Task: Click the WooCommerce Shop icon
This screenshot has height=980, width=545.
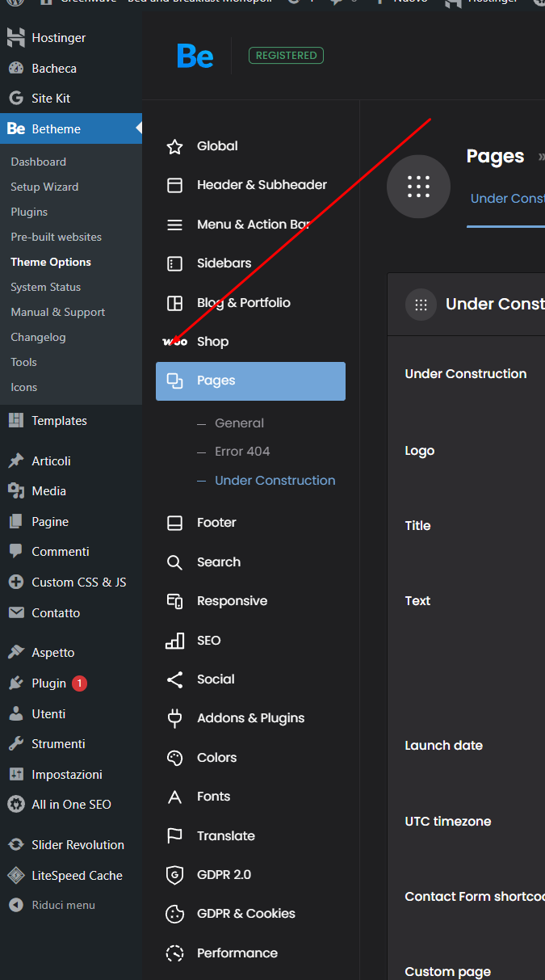Action: pos(174,342)
